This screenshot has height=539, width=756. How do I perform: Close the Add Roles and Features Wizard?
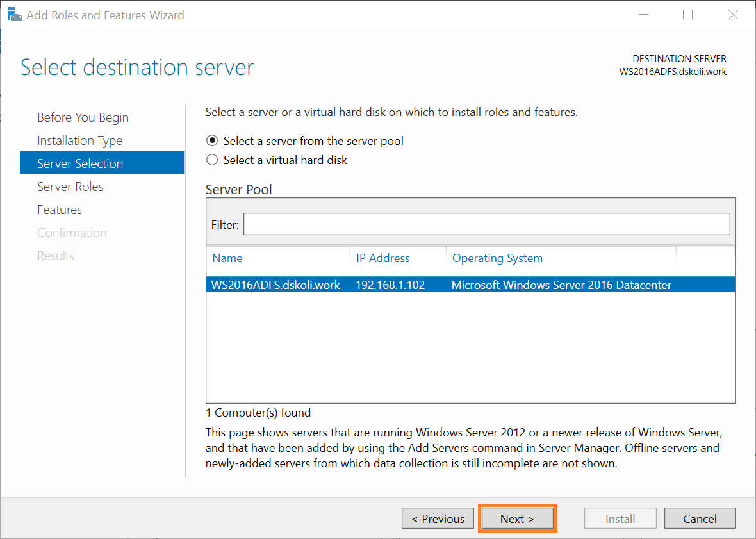click(x=733, y=15)
